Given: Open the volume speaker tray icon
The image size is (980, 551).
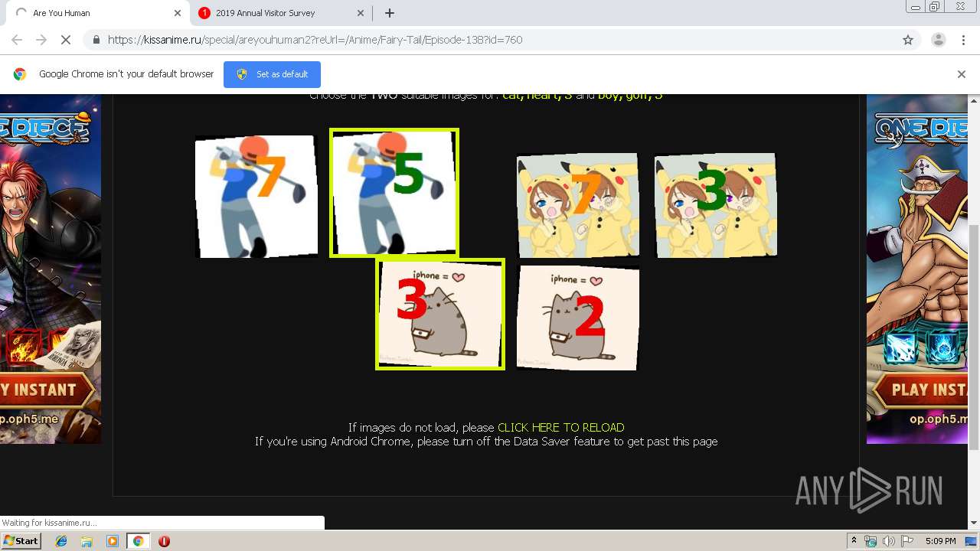Looking at the screenshot, I should coord(889,541).
